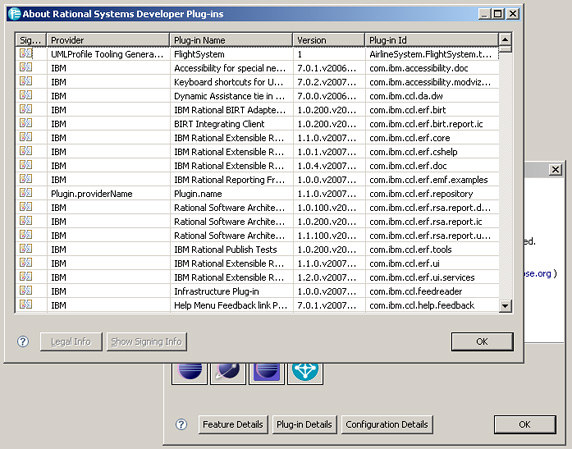
Task: Click the teal network feature icon
Action: click(x=305, y=373)
